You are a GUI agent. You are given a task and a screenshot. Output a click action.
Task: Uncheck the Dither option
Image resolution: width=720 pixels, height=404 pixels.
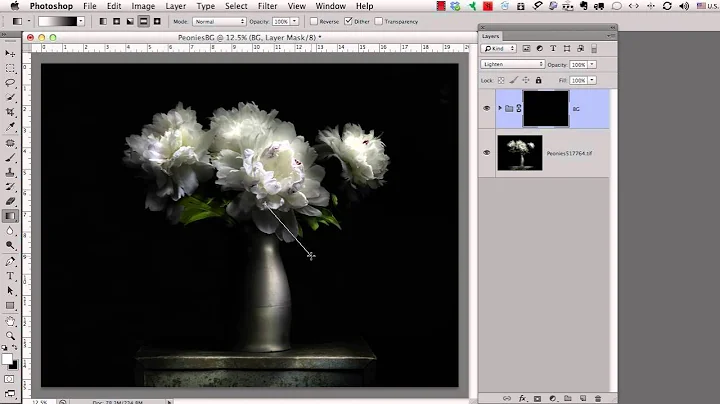click(348, 21)
